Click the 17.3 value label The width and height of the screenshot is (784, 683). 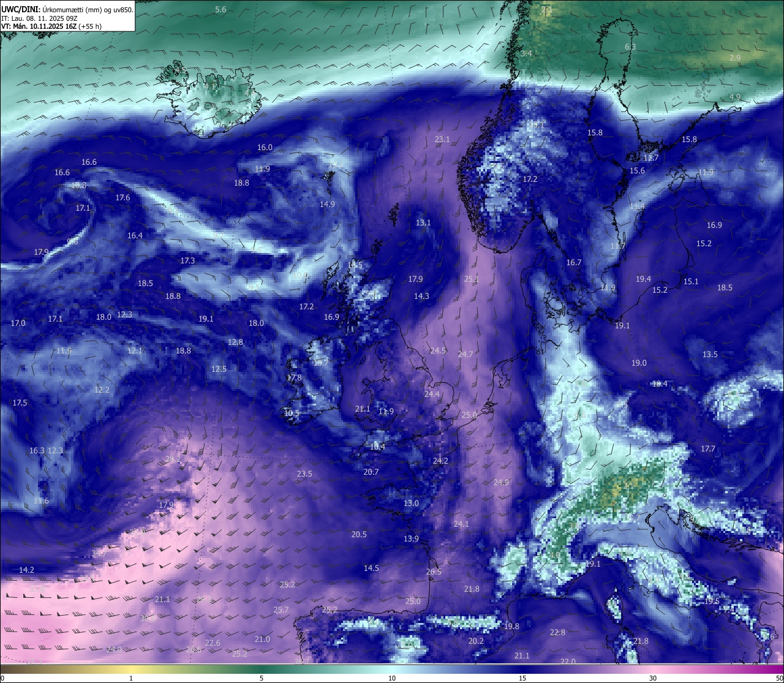tap(187, 261)
